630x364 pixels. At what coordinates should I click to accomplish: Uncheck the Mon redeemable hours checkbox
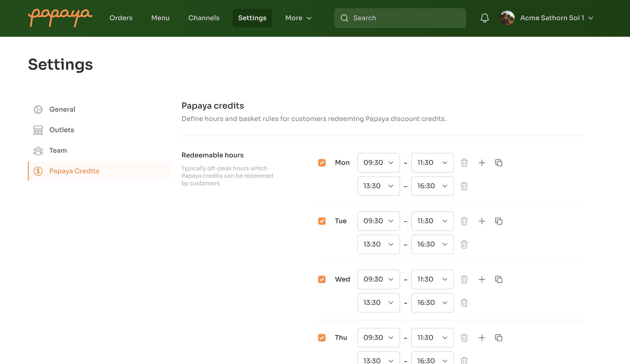(322, 163)
